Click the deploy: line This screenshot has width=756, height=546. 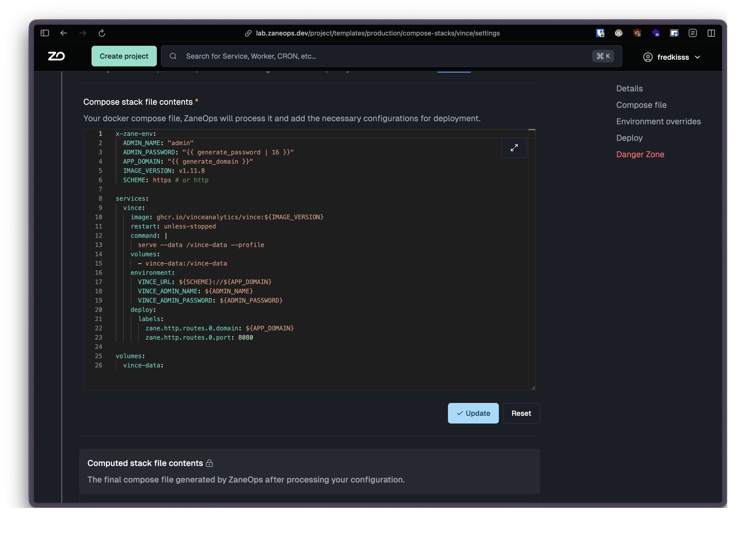click(x=143, y=310)
